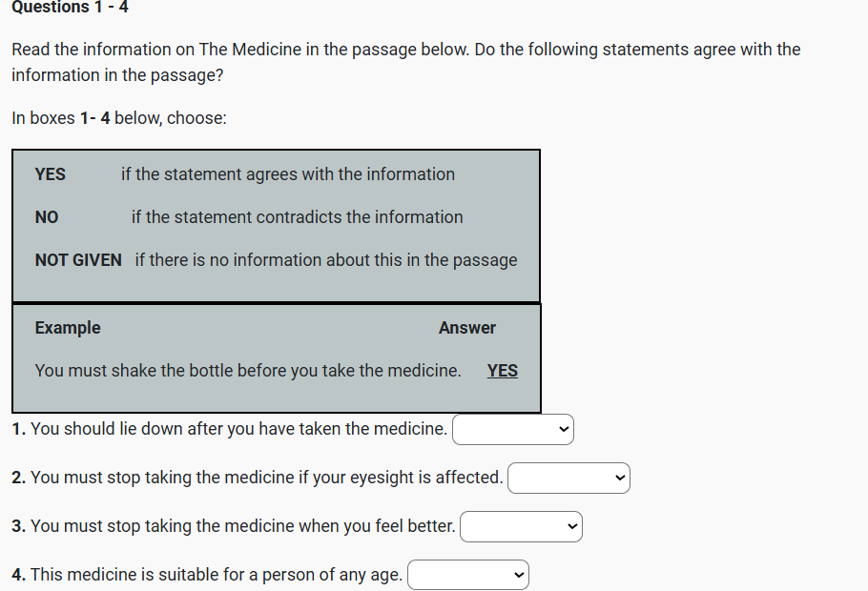Click the bold YES label in the legend

tap(51, 174)
